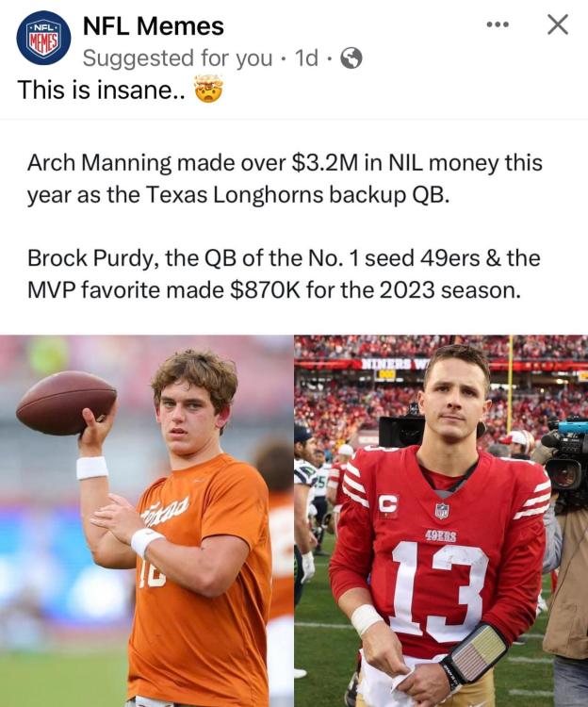Screen dimensions: 588x707
Task: Click the paragraph about Arch Manning's NIL money
Action: 285,179
